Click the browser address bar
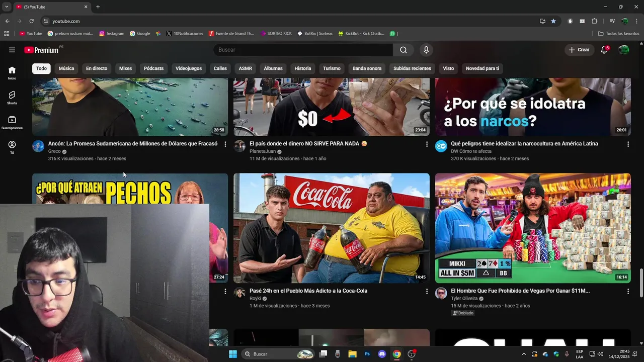This screenshot has width=644, height=362. tap(292, 21)
